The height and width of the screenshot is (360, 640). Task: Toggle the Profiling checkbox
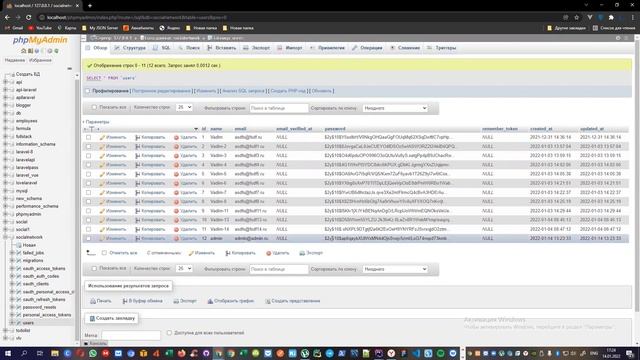tap(87, 91)
